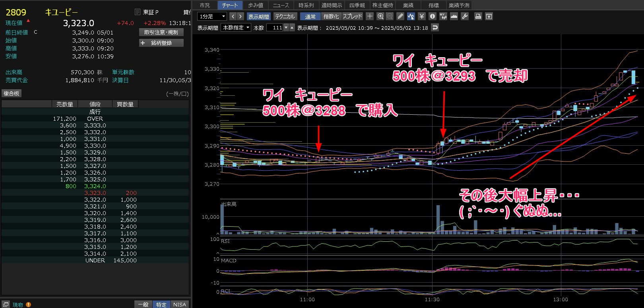Screen dimensions: 644x308
Task: Switch to the チャート tab
Action: point(230,5)
